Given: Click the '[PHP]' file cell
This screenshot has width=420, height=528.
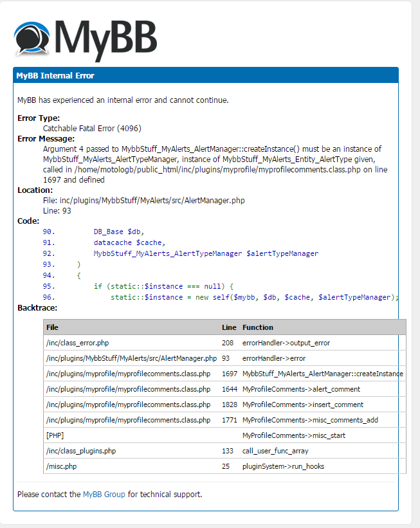Looking at the screenshot, I should 55,435.
